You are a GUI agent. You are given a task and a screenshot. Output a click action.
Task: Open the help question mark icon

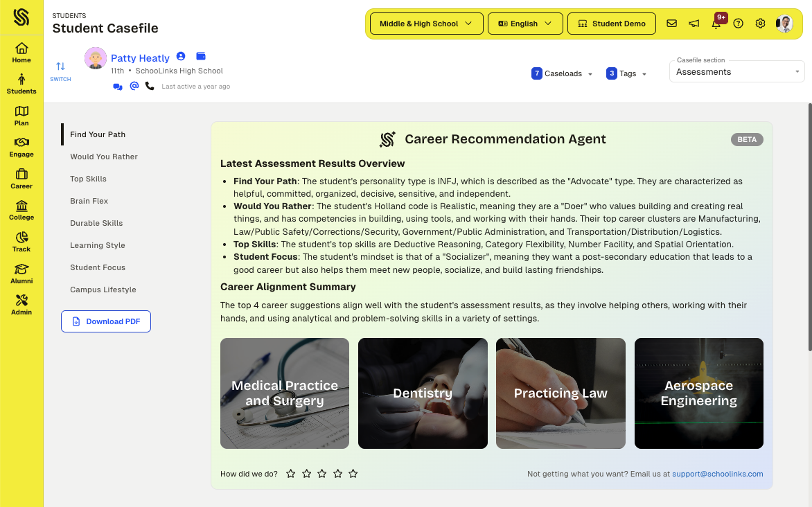pyautogui.click(x=738, y=23)
